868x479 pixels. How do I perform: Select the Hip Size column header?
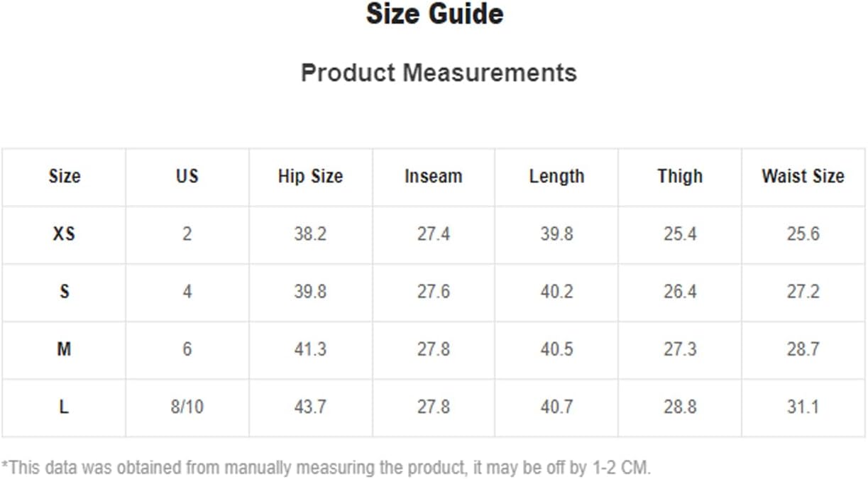310,176
